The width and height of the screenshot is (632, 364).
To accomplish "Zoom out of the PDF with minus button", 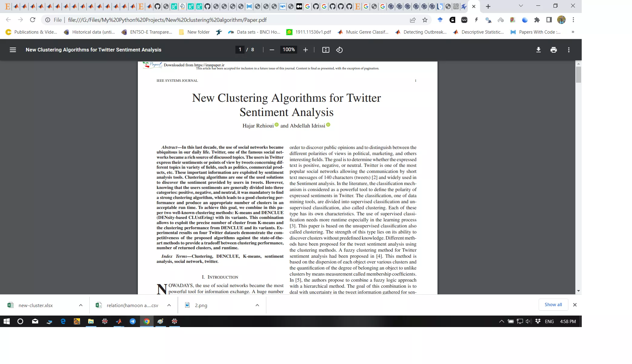I will click(272, 50).
